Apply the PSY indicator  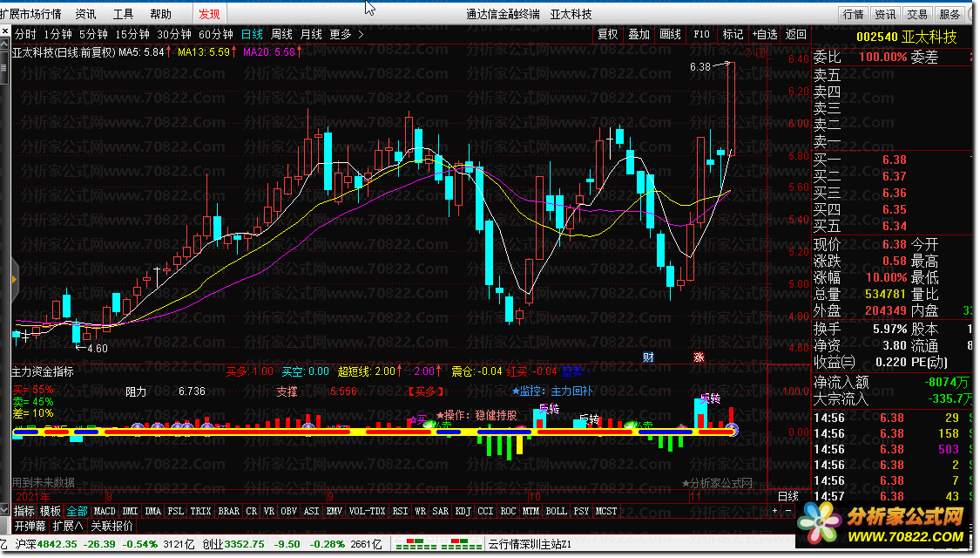coord(581,511)
